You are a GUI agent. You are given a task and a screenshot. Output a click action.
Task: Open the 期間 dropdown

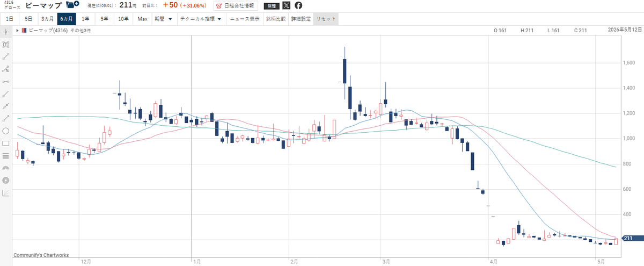(x=163, y=19)
